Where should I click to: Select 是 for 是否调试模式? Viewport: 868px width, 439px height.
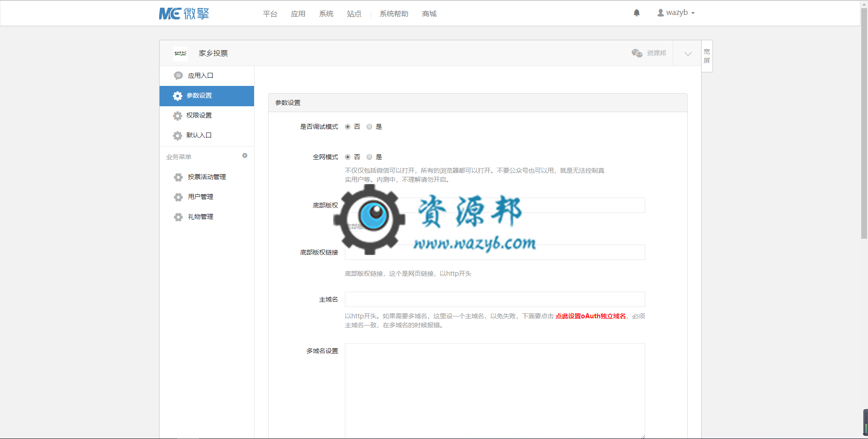[x=369, y=127]
